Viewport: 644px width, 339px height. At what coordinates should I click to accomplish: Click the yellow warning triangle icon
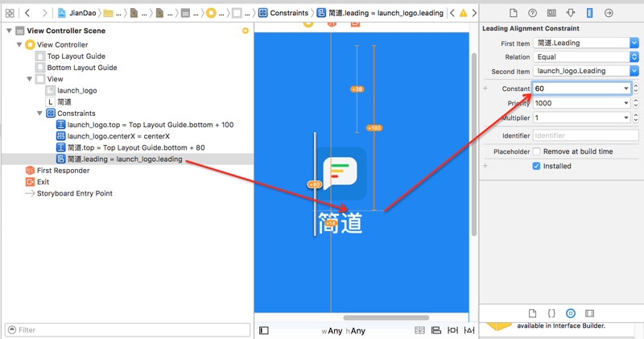pos(464,13)
